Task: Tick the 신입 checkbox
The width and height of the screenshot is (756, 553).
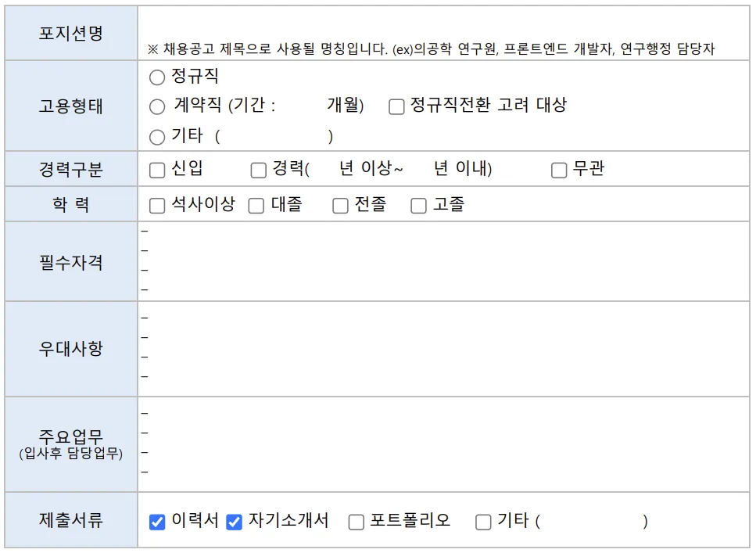Action: 157,171
